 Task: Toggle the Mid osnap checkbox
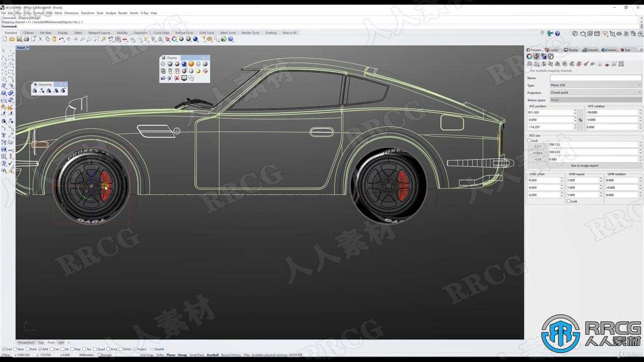tap(40, 349)
